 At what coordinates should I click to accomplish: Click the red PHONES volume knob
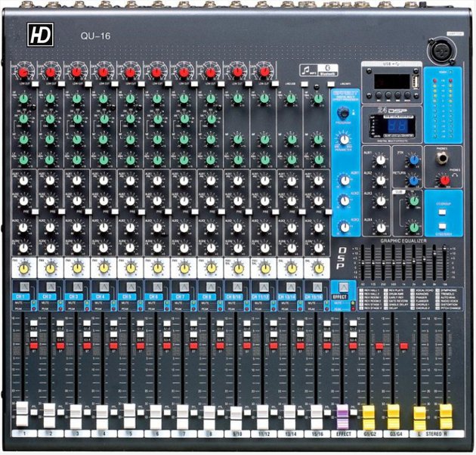tap(444, 181)
